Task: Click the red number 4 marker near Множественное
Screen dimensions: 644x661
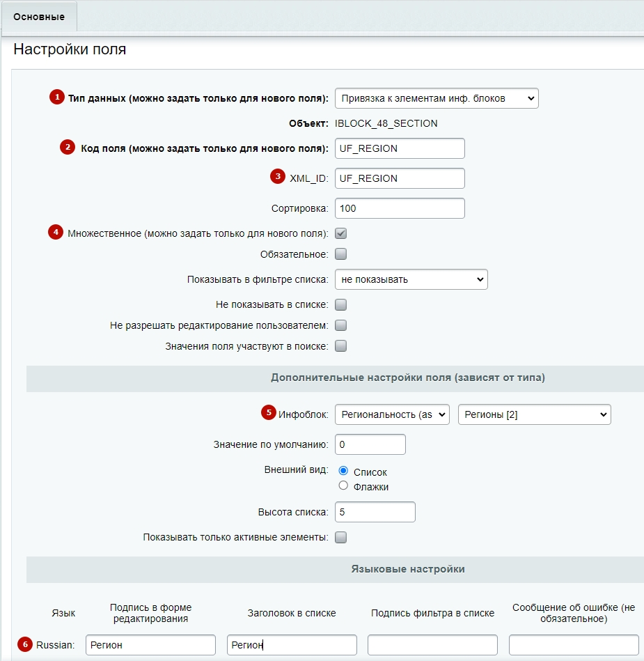Action: [x=56, y=232]
